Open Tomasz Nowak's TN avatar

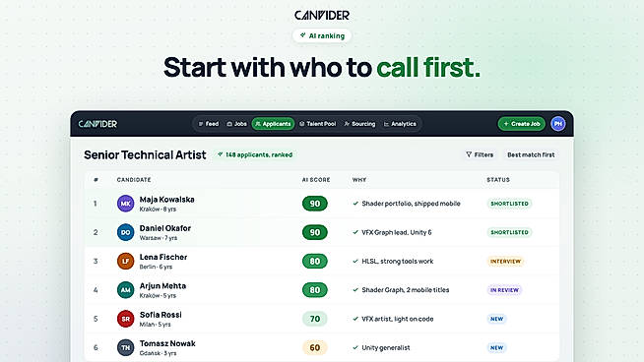125,347
